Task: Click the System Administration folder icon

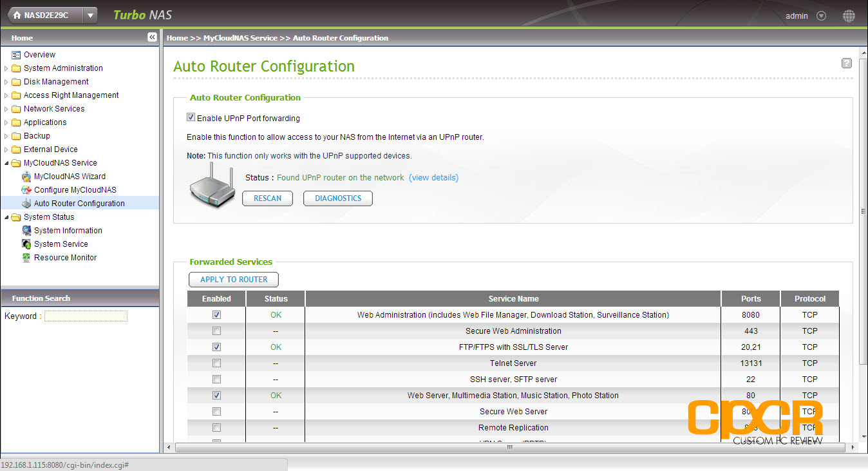Action: (16, 68)
